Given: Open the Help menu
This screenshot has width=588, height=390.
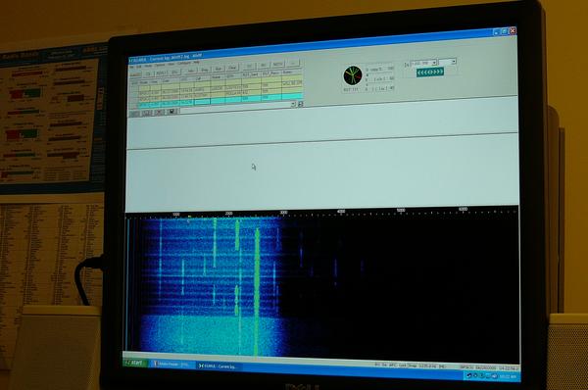Looking at the screenshot, I should click(197, 63).
